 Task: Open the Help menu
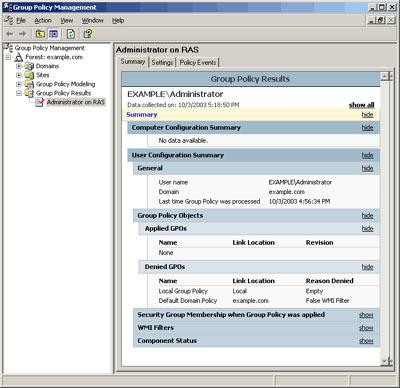118,20
